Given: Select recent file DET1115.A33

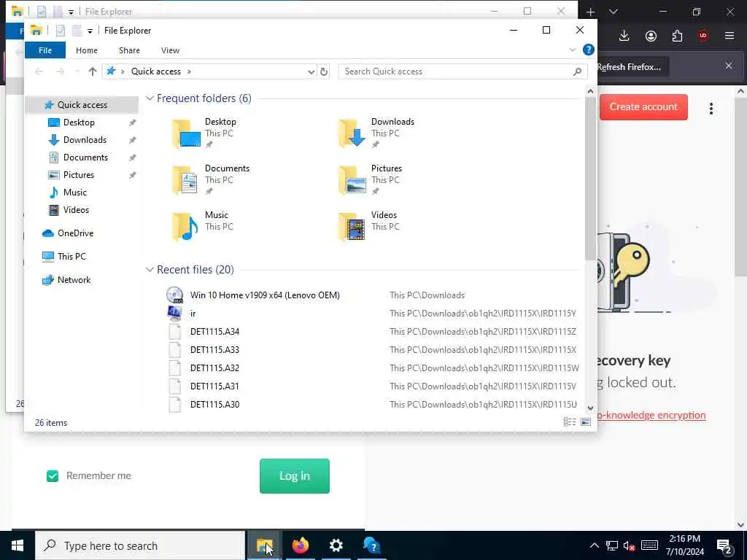Looking at the screenshot, I should click(215, 350).
